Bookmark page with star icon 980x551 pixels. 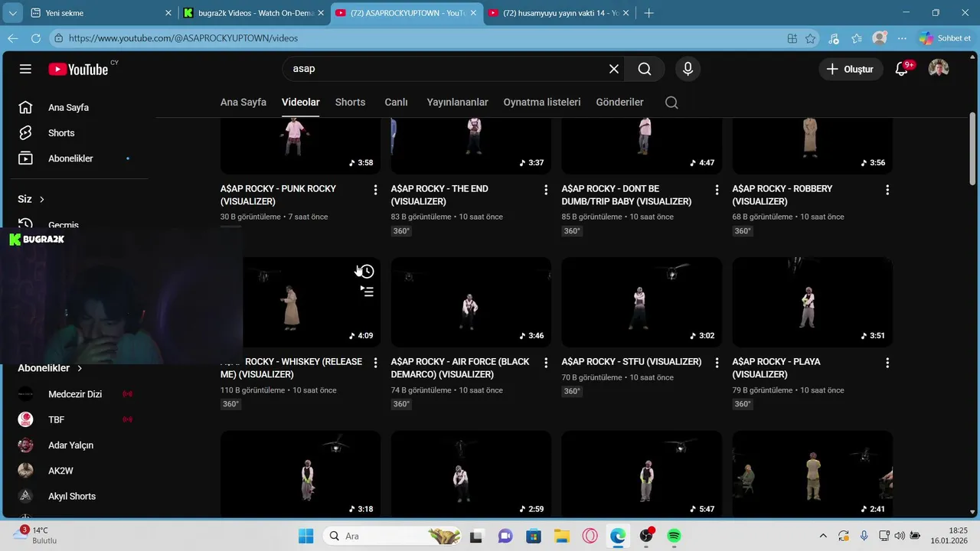click(x=811, y=38)
